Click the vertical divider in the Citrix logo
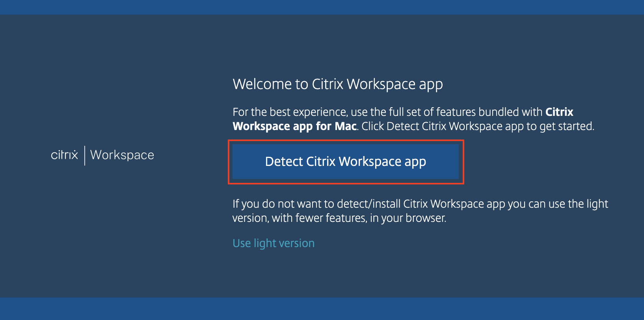Image resolution: width=644 pixels, height=320 pixels. pos(85,155)
